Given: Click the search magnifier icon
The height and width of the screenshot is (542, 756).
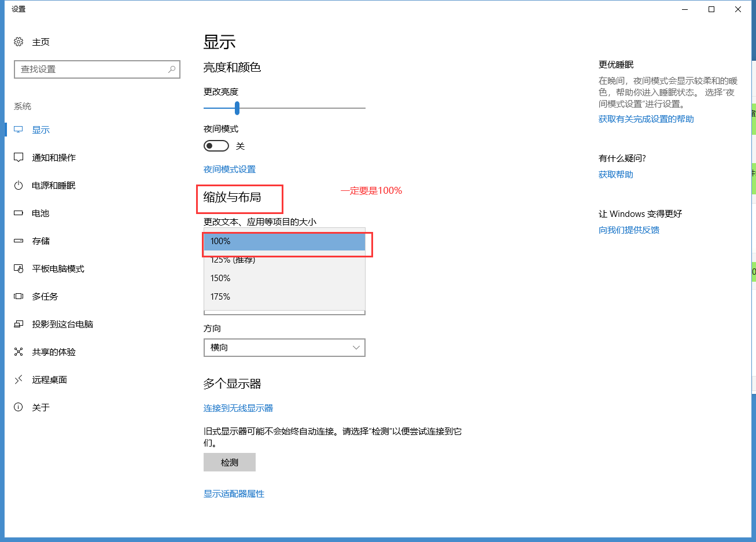Looking at the screenshot, I should [172, 69].
